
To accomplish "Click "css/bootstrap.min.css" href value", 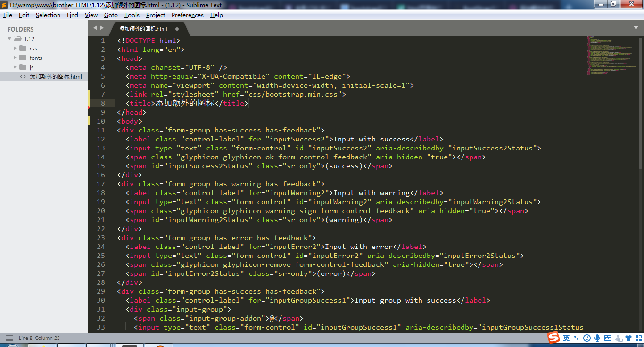I will [x=294, y=94].
